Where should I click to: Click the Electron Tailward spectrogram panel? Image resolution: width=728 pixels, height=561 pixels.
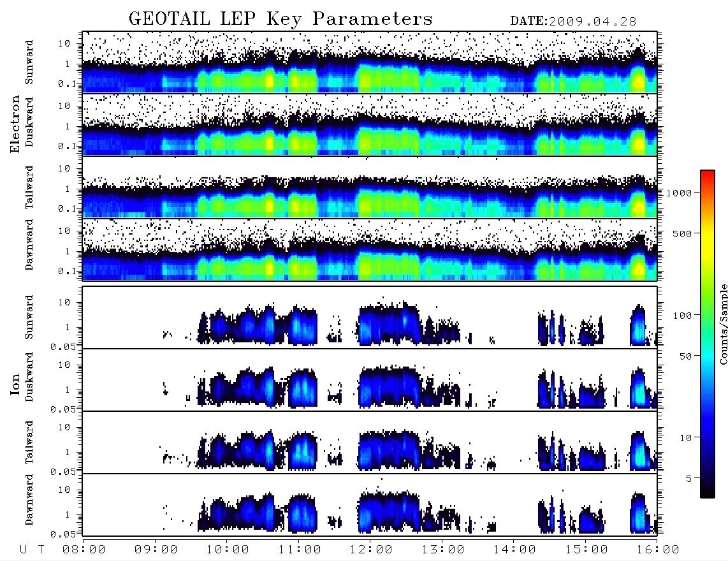[x=370, y=187]
